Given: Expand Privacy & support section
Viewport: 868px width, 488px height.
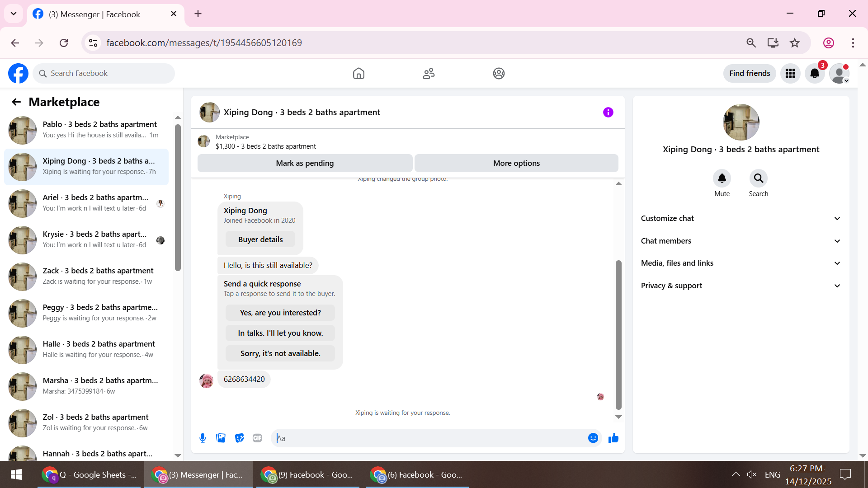Looking at the screenshot, I should tap(741, 286).
